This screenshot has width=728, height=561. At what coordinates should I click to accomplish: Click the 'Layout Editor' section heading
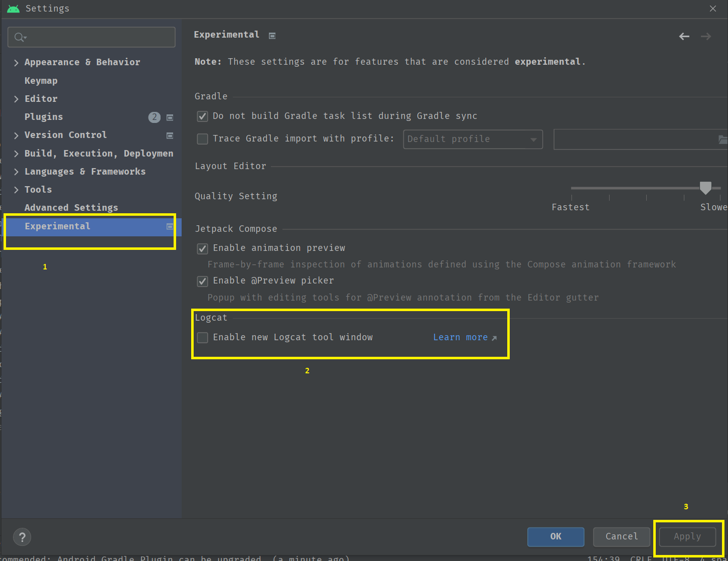(x=230, y=166)
